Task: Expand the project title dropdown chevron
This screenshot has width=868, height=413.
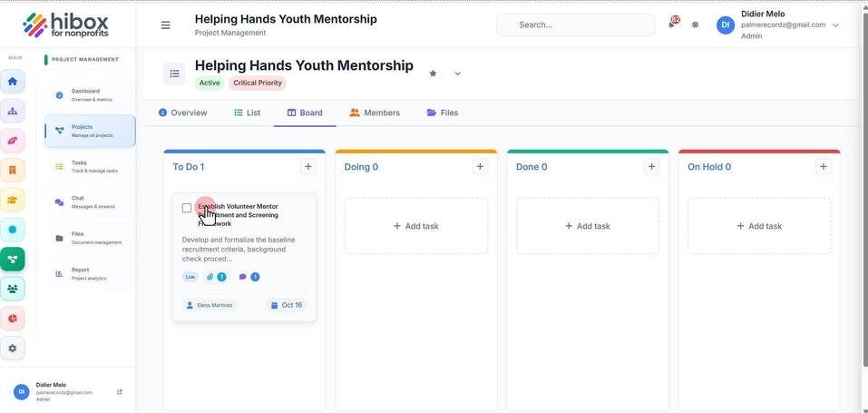Action: pos(457,74)
